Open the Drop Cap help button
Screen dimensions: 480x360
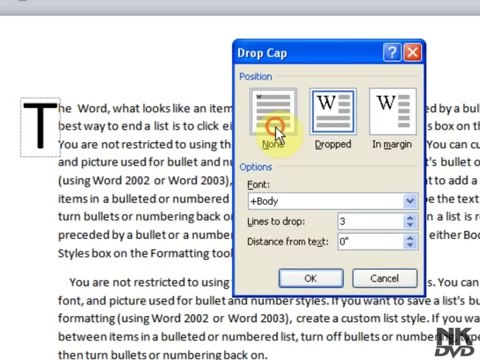tap(392, 52)
